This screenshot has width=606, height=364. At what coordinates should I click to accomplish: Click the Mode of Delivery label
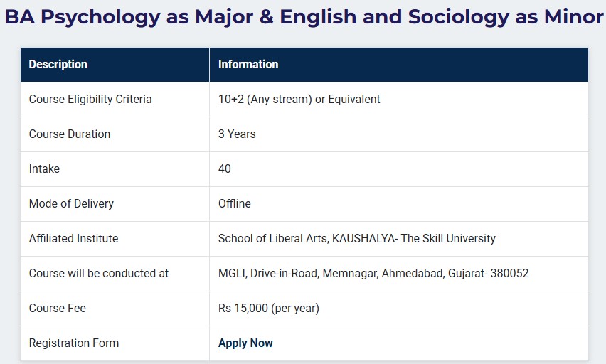point(71,204)
